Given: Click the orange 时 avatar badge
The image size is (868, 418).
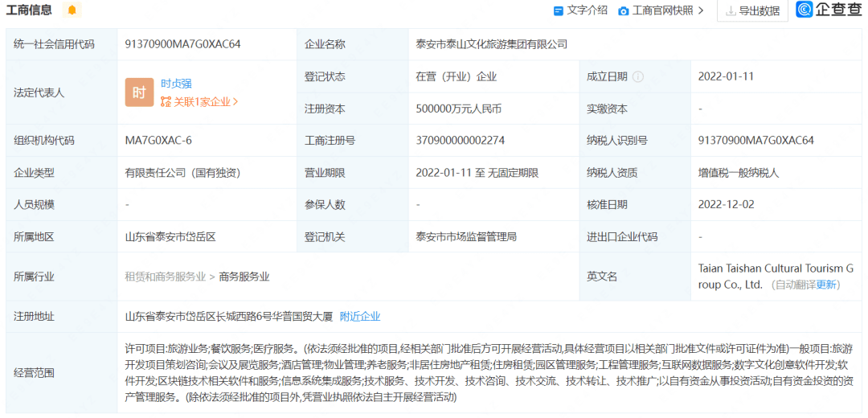Looking at the screenshot, I should [139, 92].
